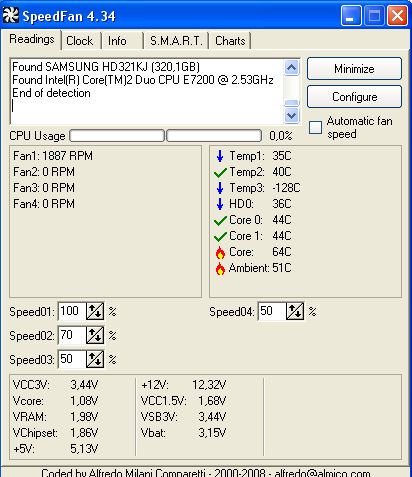
Task: Click the Found SAMSUNG HD321KJ log line
Action: [x=106, y=67]
